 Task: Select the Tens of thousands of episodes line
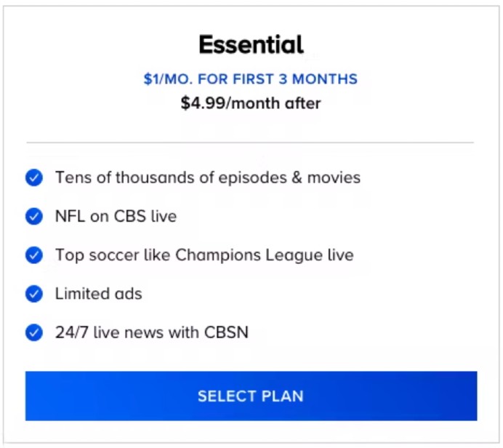(x=207, y=177)
